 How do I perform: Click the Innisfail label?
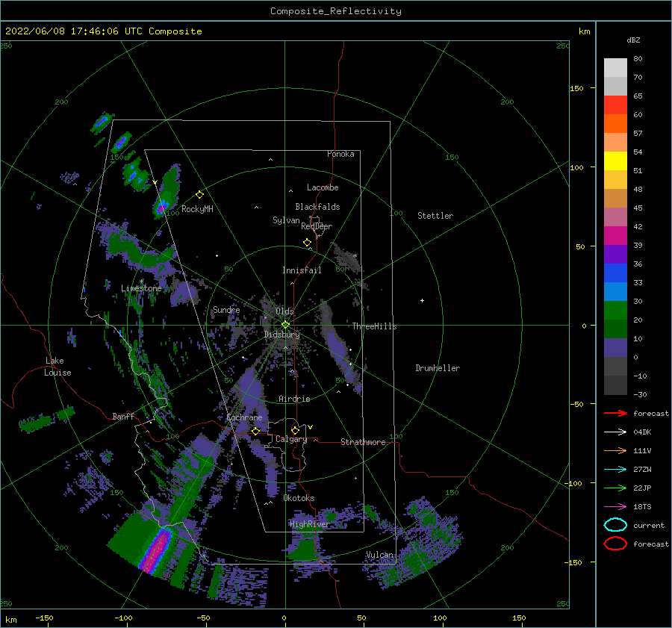[302, 270]
